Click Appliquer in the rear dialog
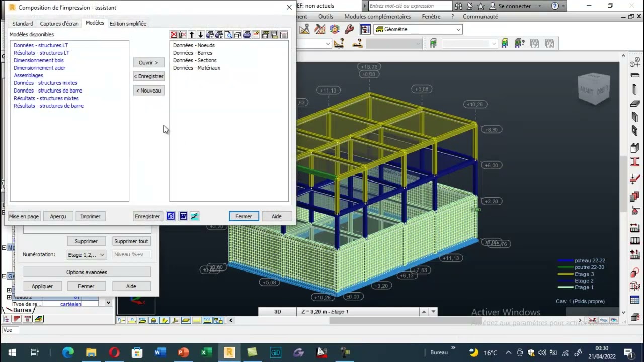 42,286
